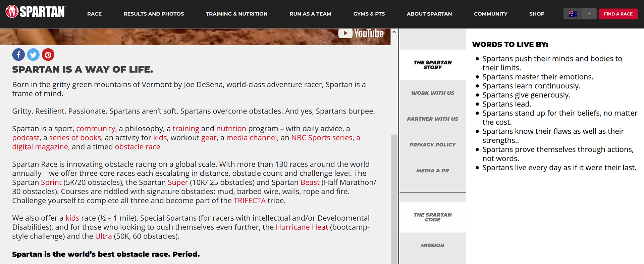Open GYMS & PTS menu
The width and height of the screenshot is (644, 264).
pos(369,14)
